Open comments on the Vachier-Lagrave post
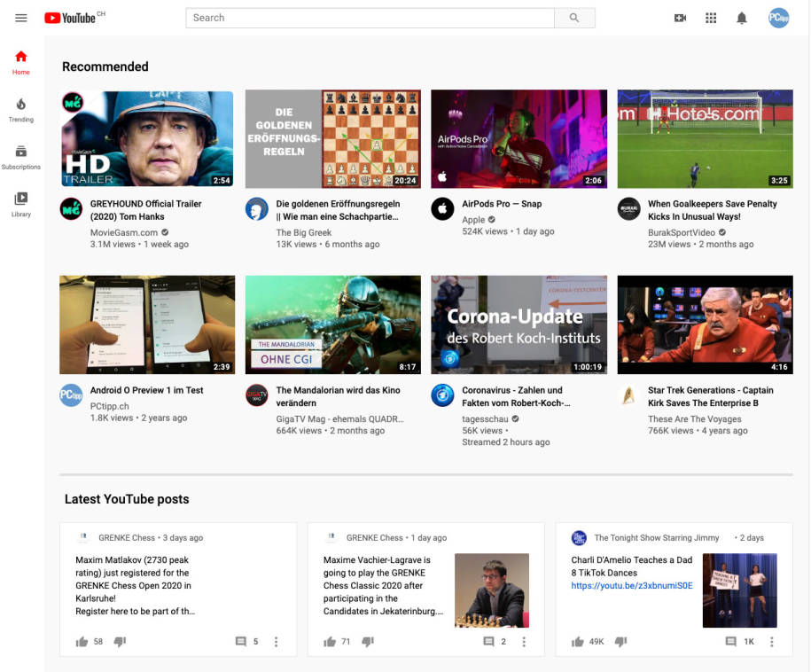 (x=488, y=642)
